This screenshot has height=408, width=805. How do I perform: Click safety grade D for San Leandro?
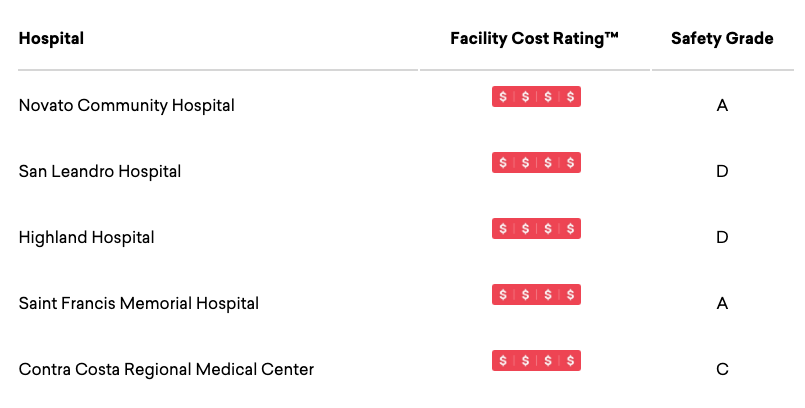pos(722,171)
